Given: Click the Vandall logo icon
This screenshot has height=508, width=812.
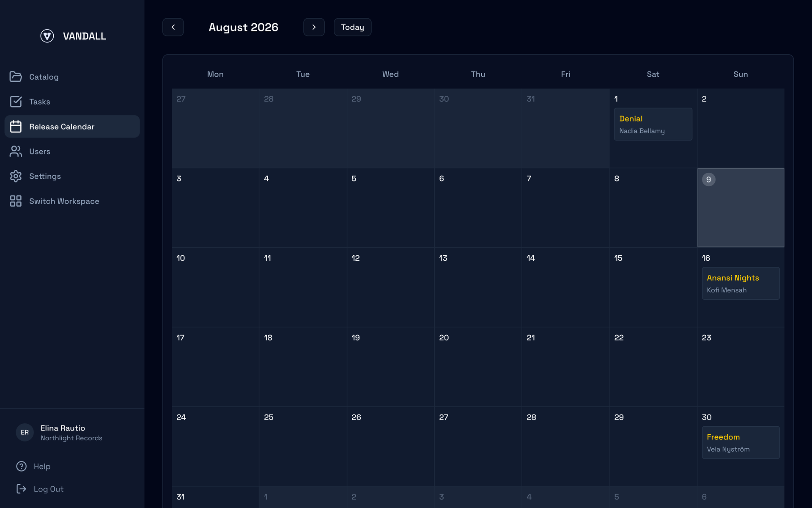Looking at the screenshot, I should coord(47,36).
